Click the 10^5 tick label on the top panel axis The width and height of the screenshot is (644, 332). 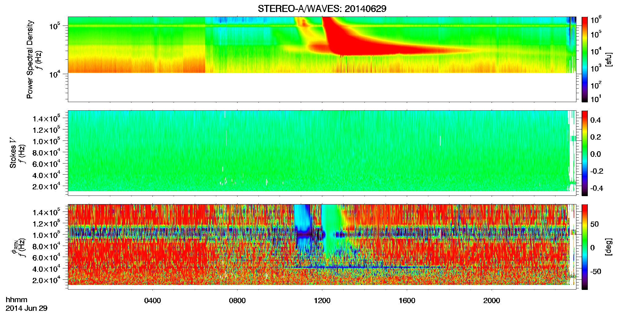(55, 26)
